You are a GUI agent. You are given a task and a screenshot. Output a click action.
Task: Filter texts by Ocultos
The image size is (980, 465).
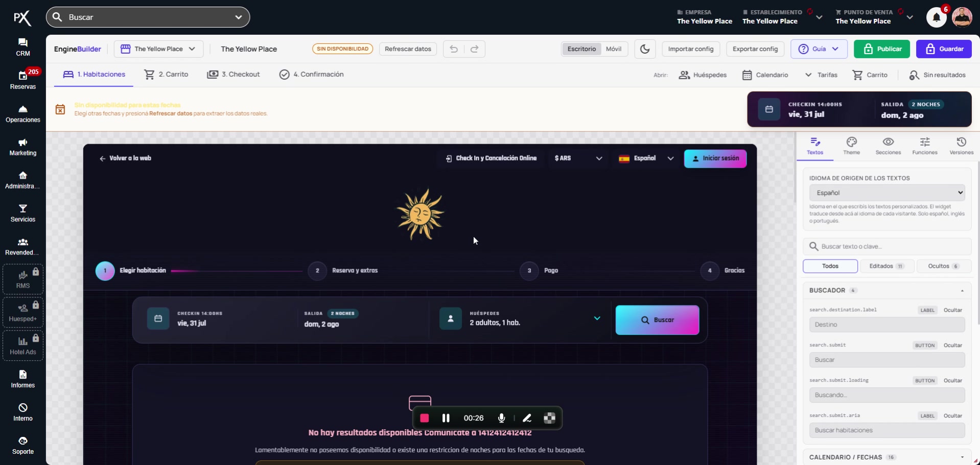[x=943, y=266]
